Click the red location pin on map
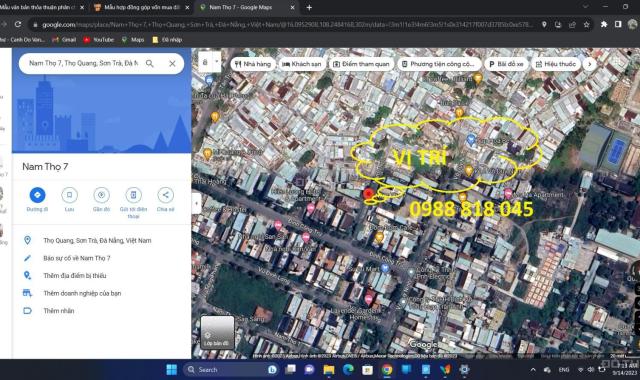Image resolution: width=640 pixels, height=380 pixels. 369,194
